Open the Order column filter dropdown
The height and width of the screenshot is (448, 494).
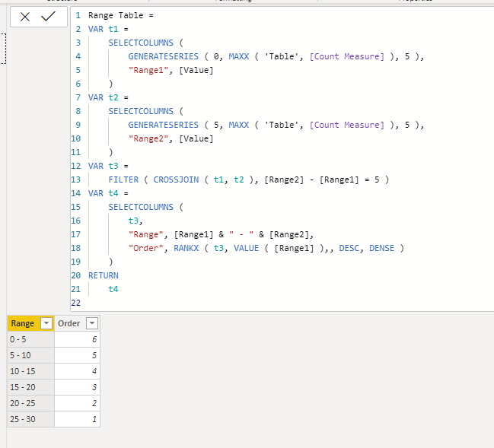pos(92,323)
